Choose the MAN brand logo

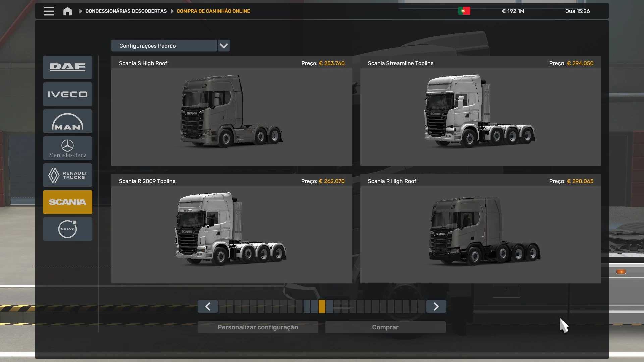[x=67, y=121]
